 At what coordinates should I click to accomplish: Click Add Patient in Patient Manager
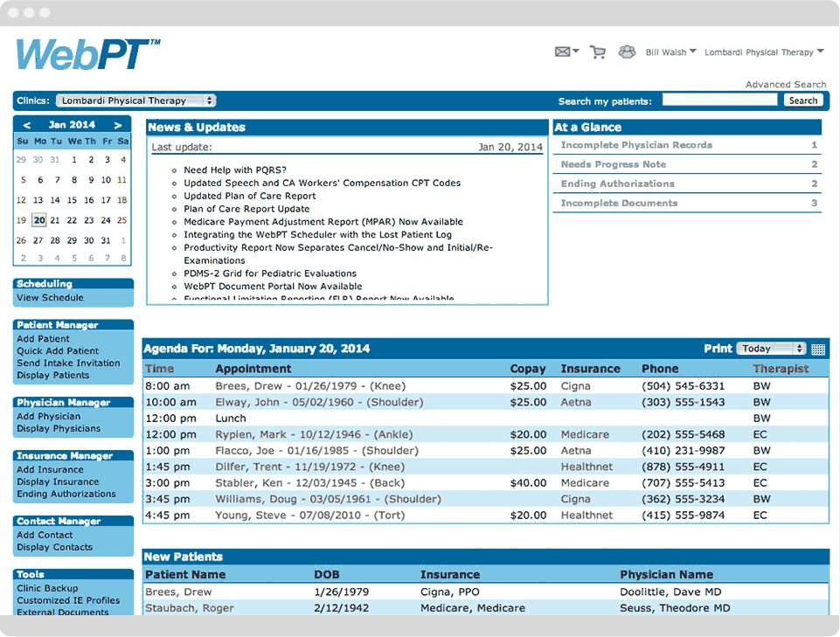[42, 339]
